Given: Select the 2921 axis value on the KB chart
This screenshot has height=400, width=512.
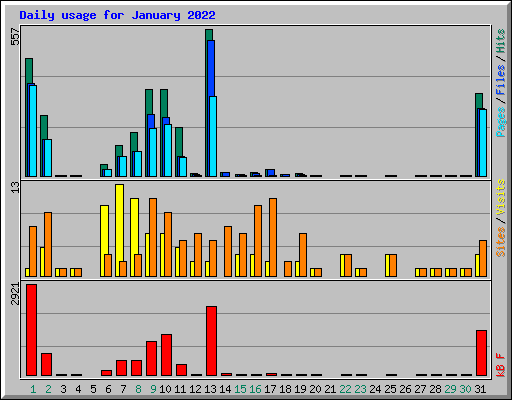Looking at the screenshot, I should [15, 294].
